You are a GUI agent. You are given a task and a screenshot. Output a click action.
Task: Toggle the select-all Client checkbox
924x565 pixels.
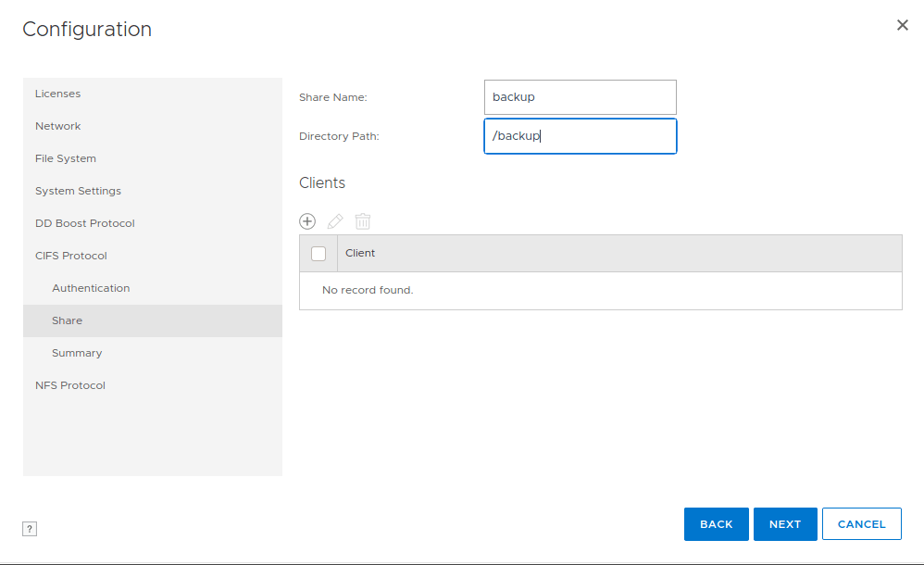click(x=318, y=254)
